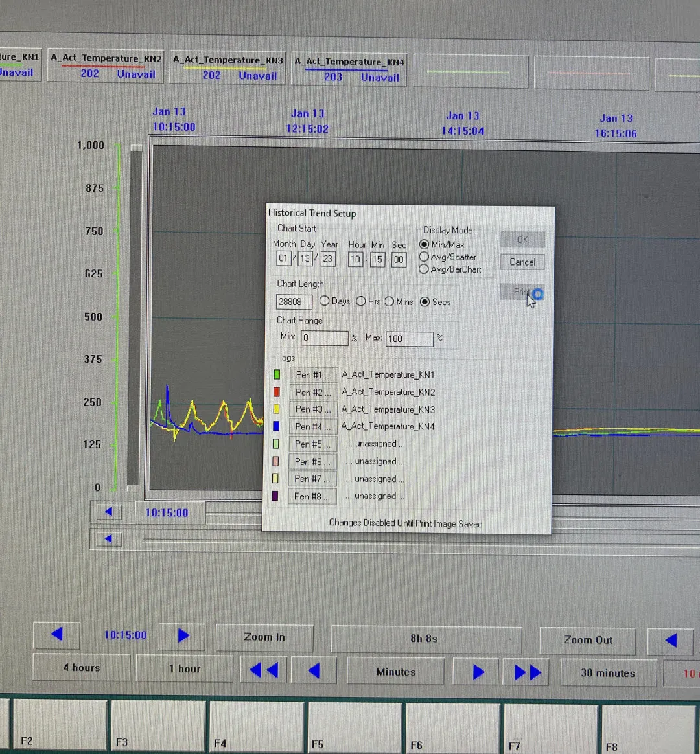Image resolution: width=700 pixels, height=754 pixels.
Task: Click the F2 function key button
Action: point(59,725)
